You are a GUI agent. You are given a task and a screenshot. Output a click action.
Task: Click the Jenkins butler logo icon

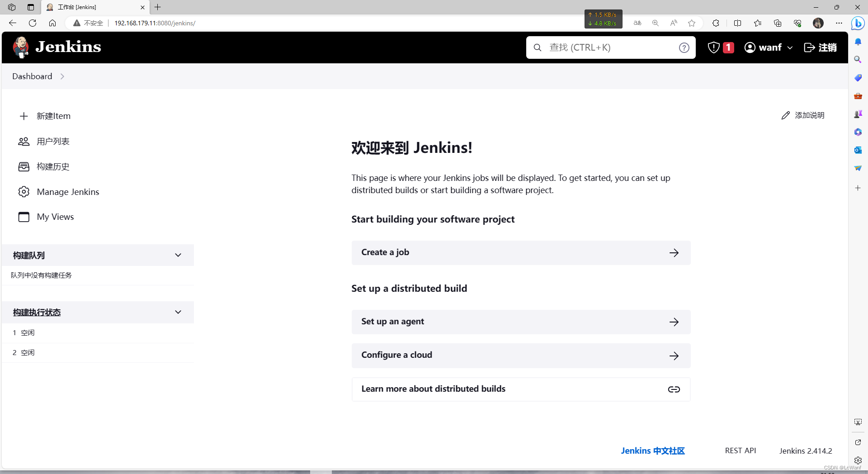coord(21,47)
